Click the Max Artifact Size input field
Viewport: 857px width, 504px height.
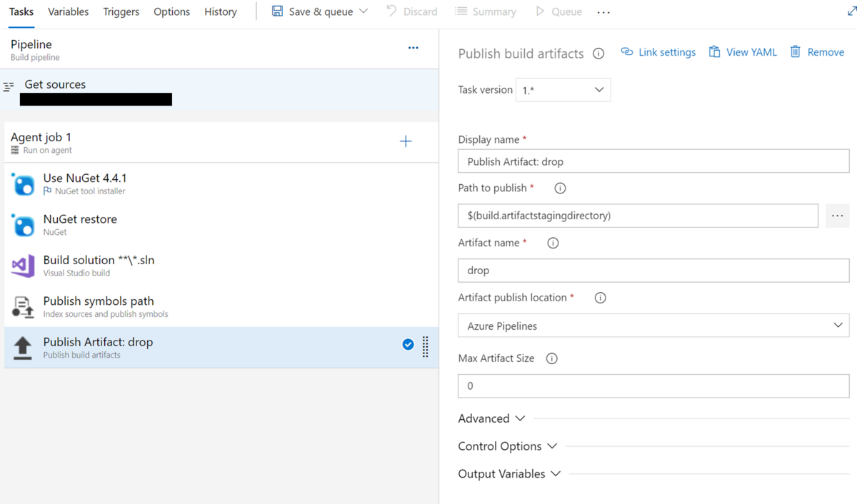point(653,386)
